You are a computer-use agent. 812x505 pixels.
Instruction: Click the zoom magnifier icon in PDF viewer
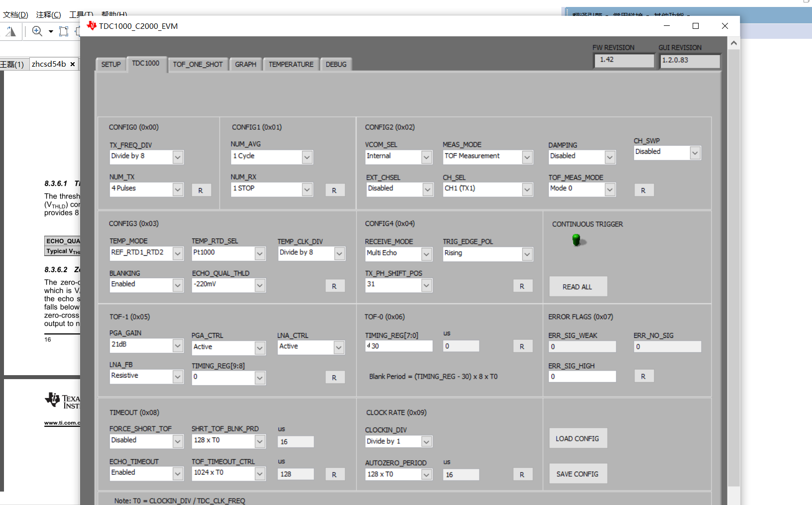[37, 31]
